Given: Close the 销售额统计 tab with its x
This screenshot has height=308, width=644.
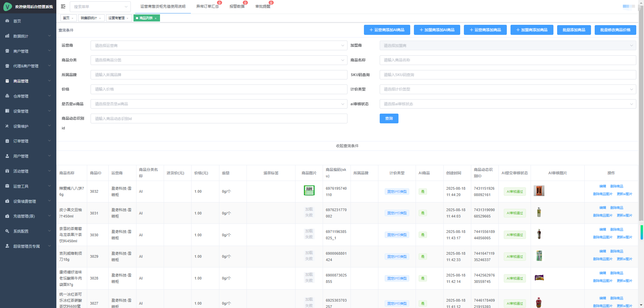Looking at the screenshot, I should 100,18.
